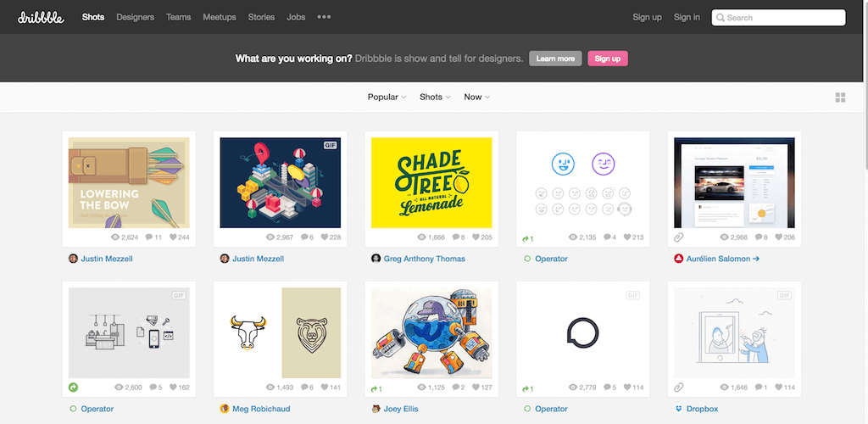
Task: Open Aurélien Salomon's profile link
Action: [722, 259]
